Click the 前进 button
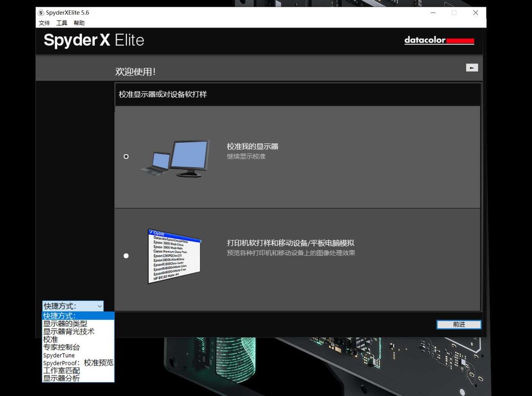Image resolution: width=532 pixels, height=396 pixels. [x=459, y=325]
